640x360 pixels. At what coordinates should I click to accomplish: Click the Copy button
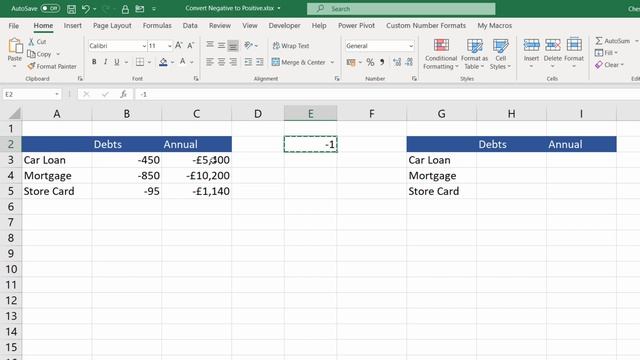tap(39, 54)
